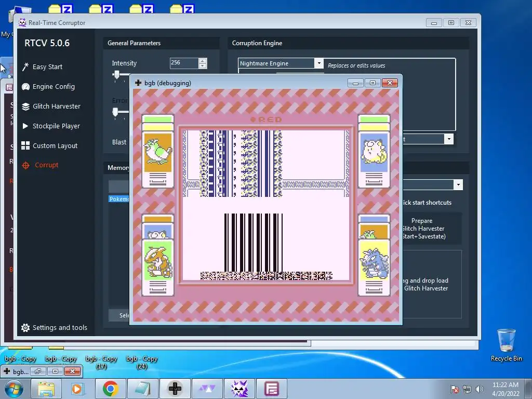Click the Easy Start wand icon
The height and width of the screenshot is (399, 532).
[25, 67]
